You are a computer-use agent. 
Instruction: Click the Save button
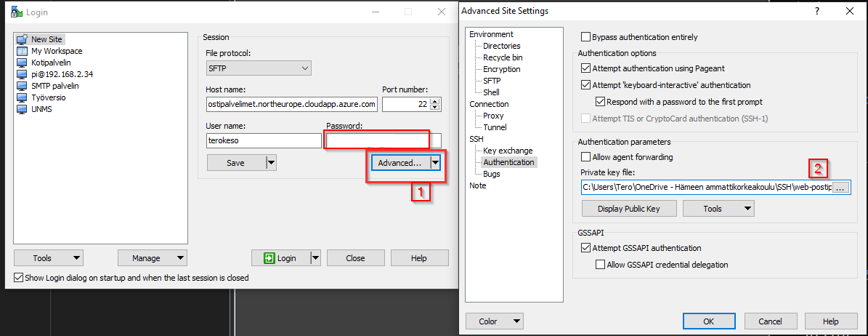(x=236, y=163)
